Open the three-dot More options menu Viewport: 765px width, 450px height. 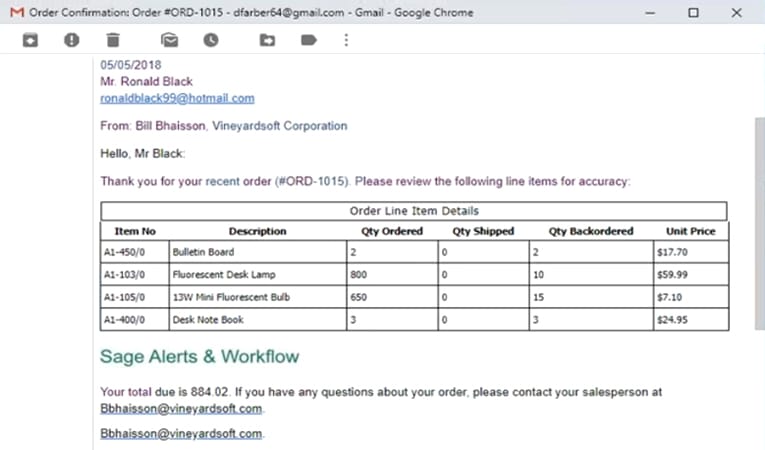(346, 40)
